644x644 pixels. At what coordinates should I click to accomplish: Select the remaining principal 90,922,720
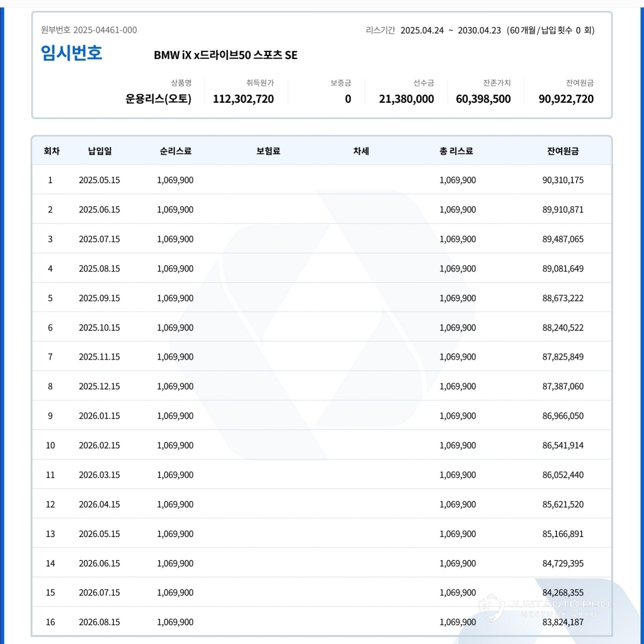[566, 99]
